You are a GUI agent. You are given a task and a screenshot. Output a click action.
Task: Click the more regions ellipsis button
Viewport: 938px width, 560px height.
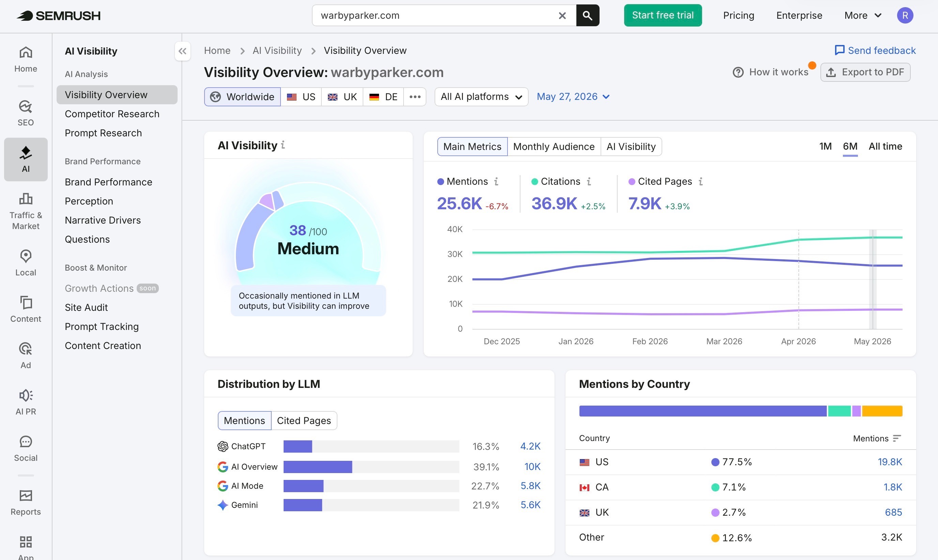(x=415, y=96)
